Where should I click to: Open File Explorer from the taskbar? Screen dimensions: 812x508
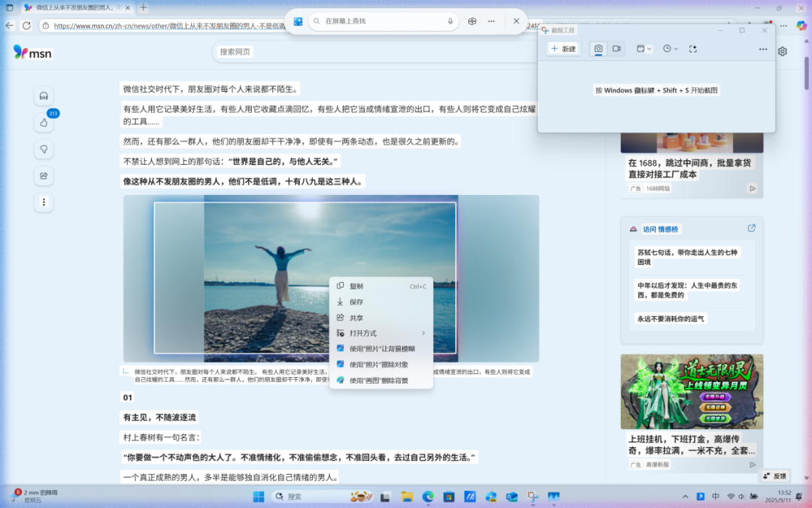pyautogui.click(x=407, y=497)
